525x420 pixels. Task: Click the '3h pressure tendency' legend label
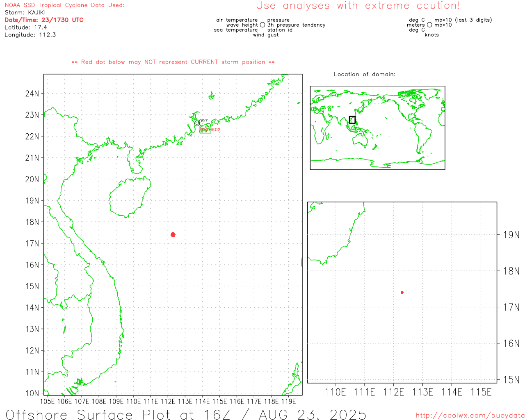[297, 25]
